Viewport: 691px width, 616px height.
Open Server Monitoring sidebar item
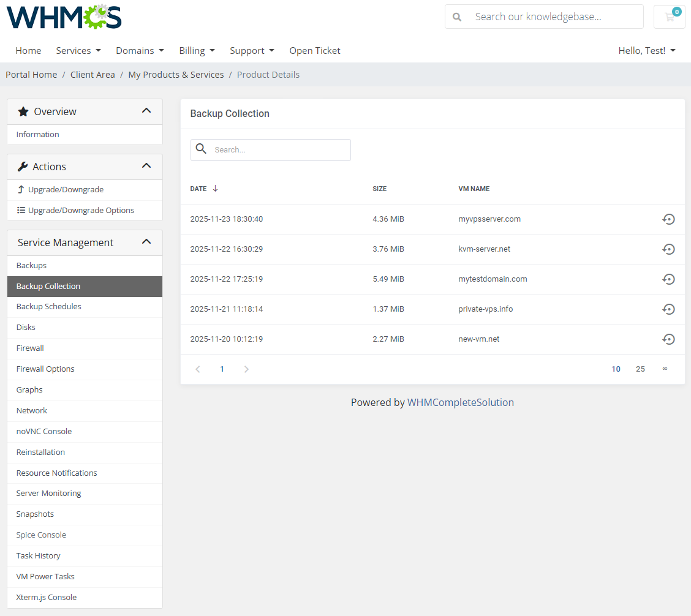click(x=85, y=494)
